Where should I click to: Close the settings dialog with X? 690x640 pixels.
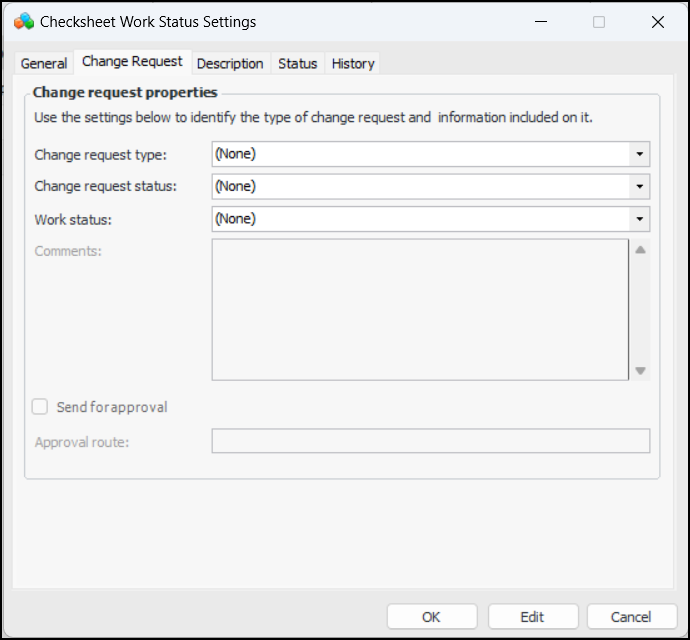657,21
